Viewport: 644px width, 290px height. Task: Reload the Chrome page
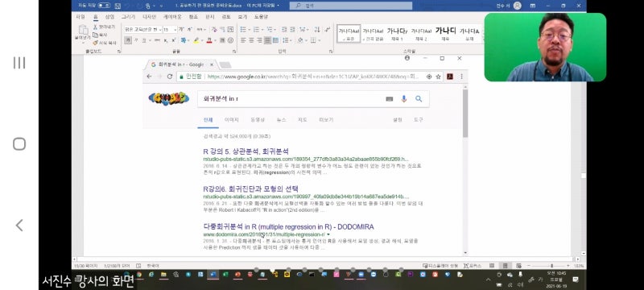170,77
